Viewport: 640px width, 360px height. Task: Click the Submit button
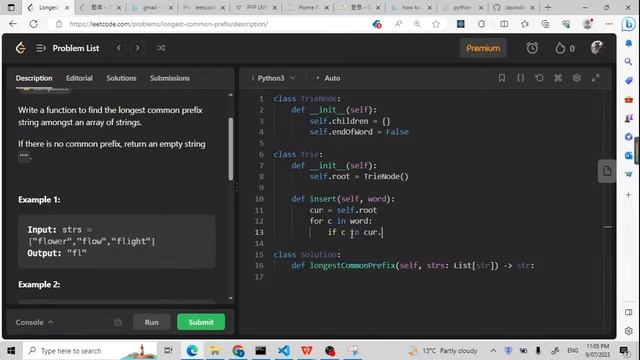201,322
